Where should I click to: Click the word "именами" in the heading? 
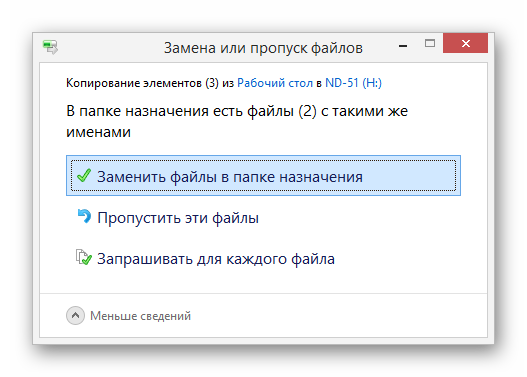pyautogui.click(x=98, y=132)
